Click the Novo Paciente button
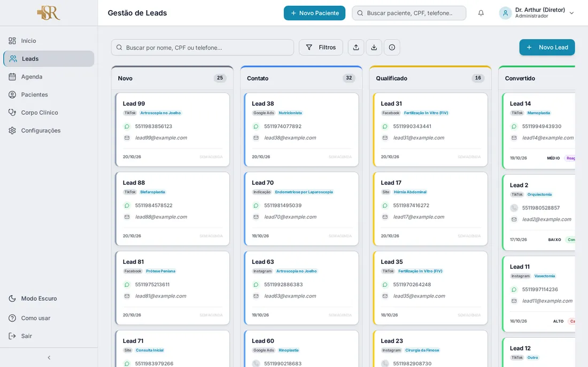588x367 pixels. coord(314,13)
